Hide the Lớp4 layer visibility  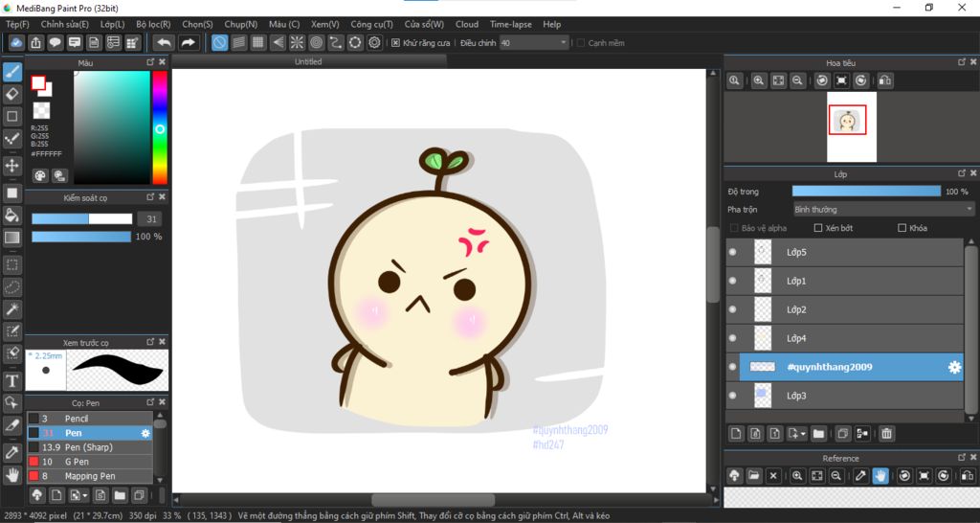click(x=732, y=338)
